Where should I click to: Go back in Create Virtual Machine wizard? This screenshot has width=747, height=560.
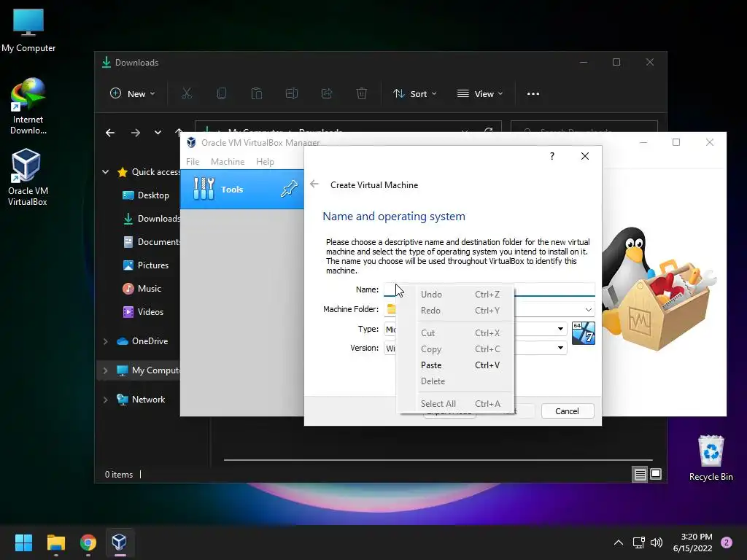(314, 184)
